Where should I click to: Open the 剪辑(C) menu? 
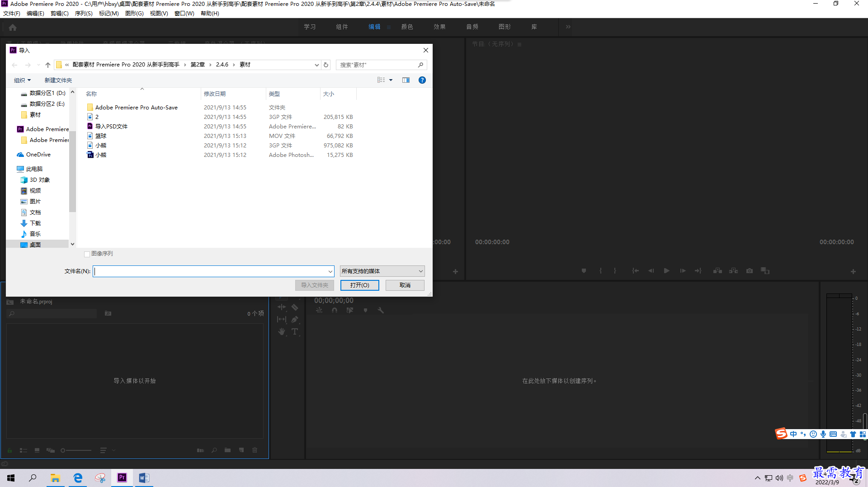(60, 14)
